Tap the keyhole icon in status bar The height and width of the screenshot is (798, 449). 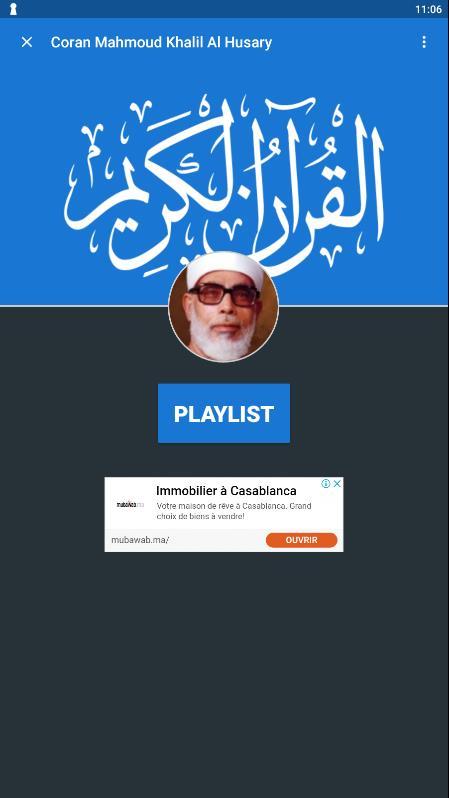coord(13,9)
